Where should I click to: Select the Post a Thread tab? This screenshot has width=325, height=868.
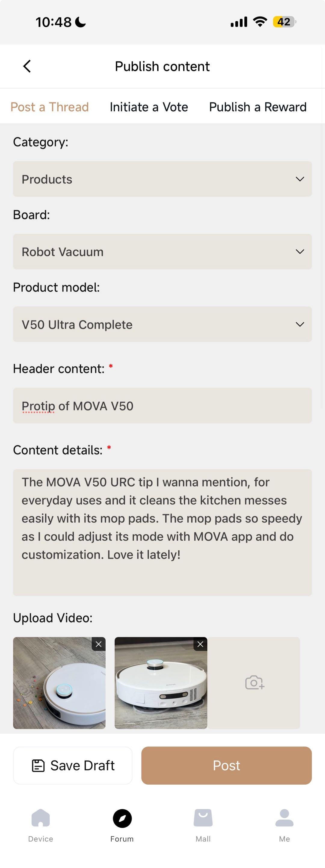[x=50, y=107]
